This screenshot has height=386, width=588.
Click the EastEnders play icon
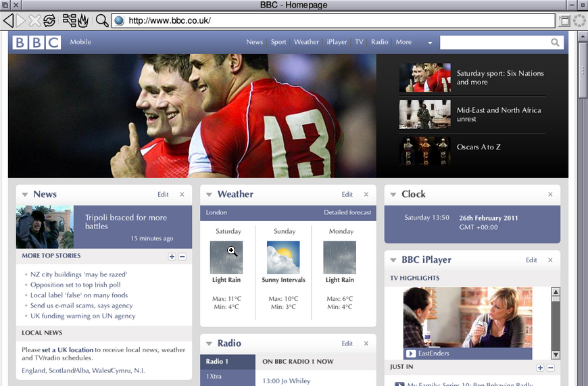[411, 354]
